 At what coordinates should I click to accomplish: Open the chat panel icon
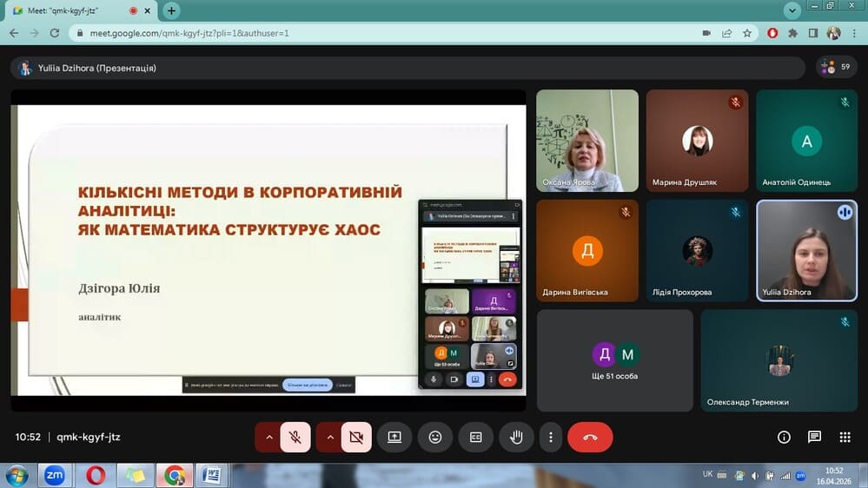point(814,438)
